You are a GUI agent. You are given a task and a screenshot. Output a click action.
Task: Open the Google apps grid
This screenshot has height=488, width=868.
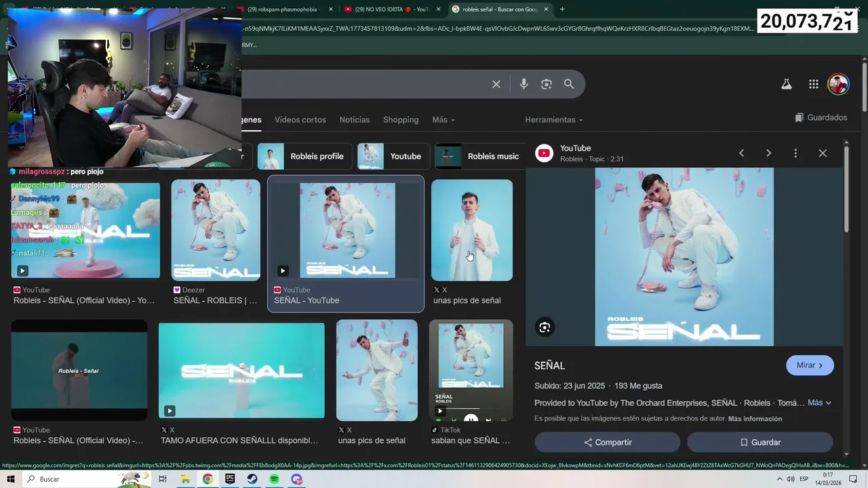(x=814, y=84)
